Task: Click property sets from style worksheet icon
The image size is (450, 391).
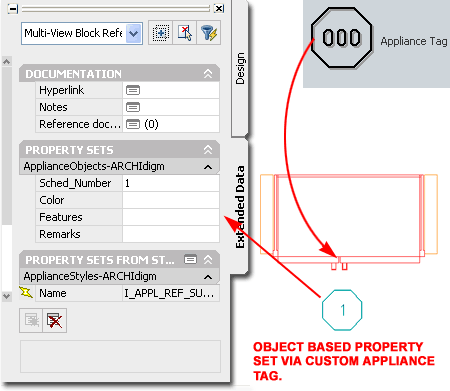Action: pos(190,259)
